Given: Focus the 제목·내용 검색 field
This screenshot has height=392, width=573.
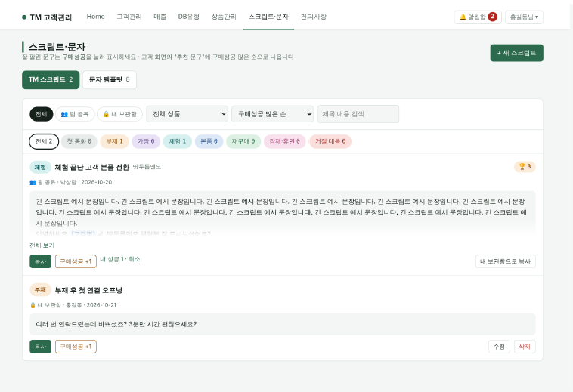Looking at the screenshot, I should tap(358, 114).
